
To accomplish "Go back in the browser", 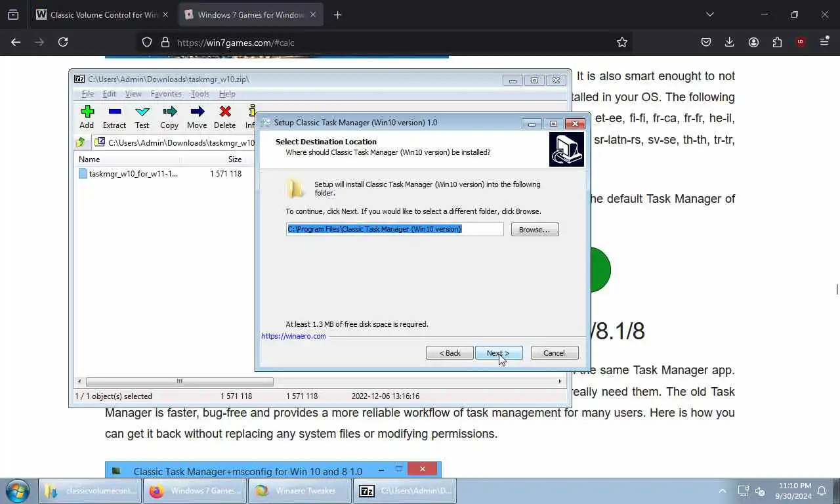I will coord(16,42).
